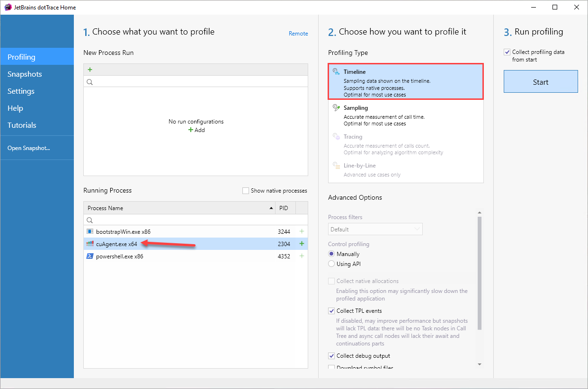Open the Profiling sidebar section
This screenshot has height=389, width=588.
click(37, 57)
